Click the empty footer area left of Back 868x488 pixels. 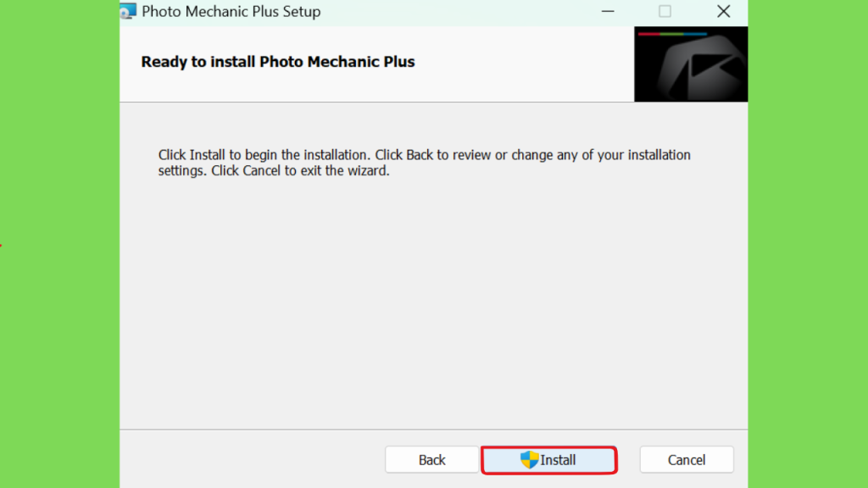(252, 459)
